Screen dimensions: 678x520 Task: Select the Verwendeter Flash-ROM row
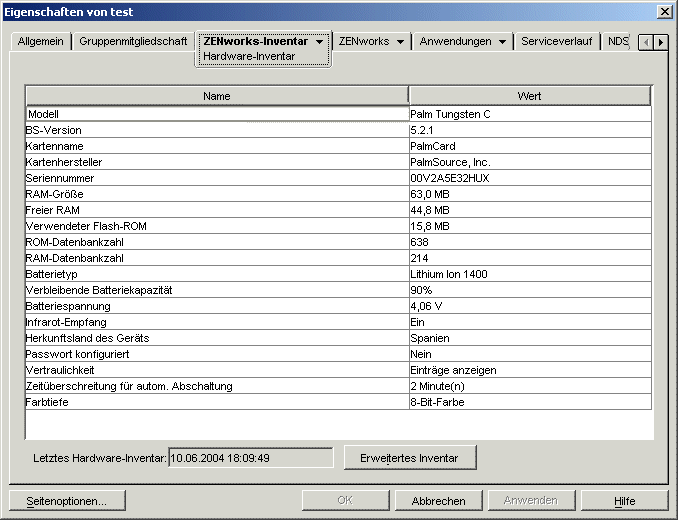[338, 226]
